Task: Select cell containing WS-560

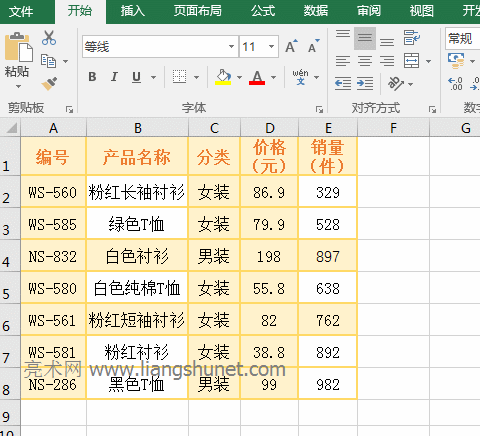Action: click(x=53, y=192)
